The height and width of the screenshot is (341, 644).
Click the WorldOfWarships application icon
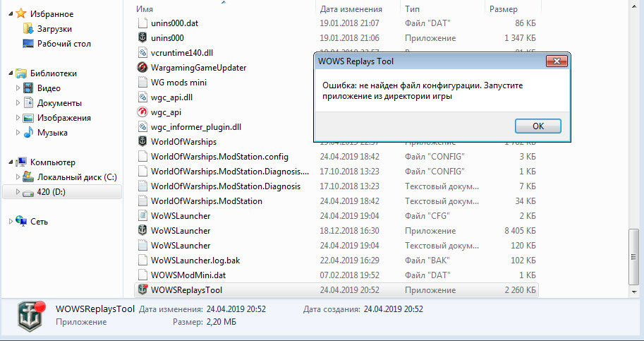pyautogui.click(x=142, y=142)
